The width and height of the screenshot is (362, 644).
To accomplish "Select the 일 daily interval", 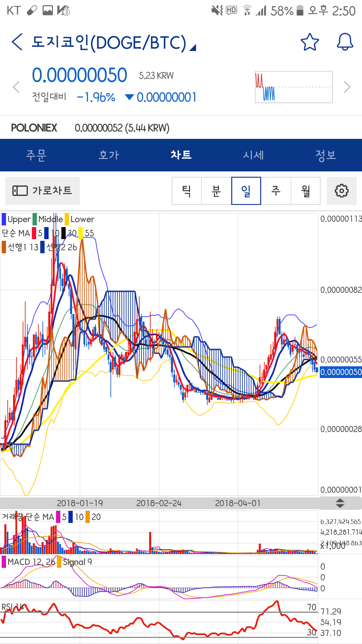I will [x=246, y=191].
